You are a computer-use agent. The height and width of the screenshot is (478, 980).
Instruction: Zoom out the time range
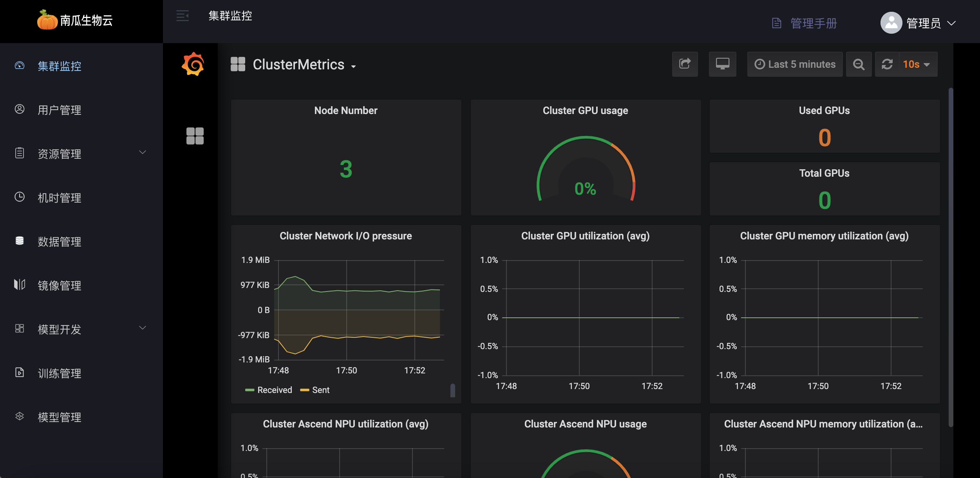point(859,64)
